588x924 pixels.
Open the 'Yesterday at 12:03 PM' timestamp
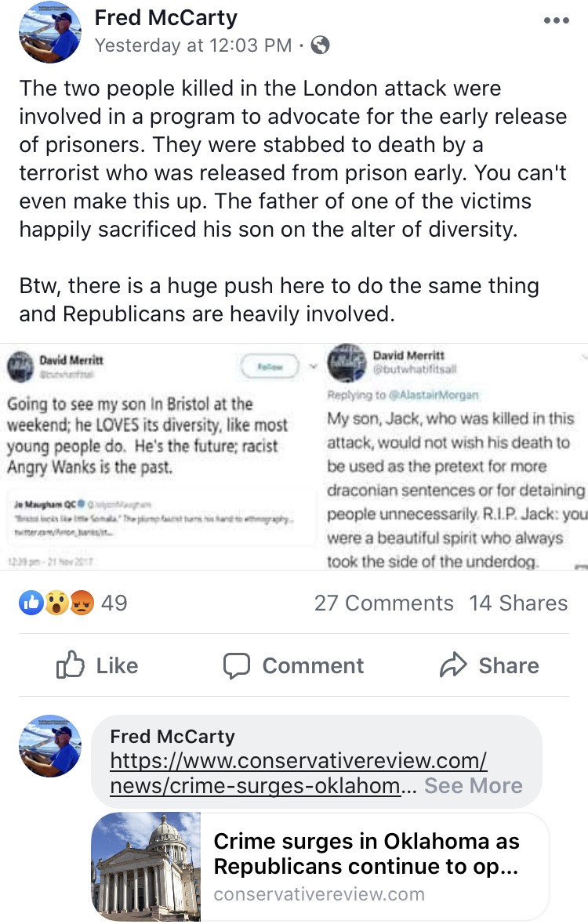pos(194,45)
